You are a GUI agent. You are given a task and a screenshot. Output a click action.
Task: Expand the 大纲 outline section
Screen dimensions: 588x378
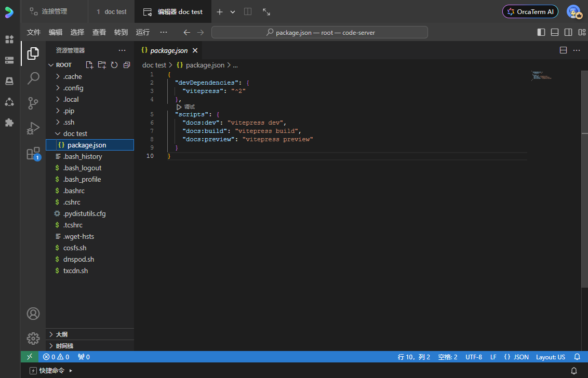coord(61,334)
